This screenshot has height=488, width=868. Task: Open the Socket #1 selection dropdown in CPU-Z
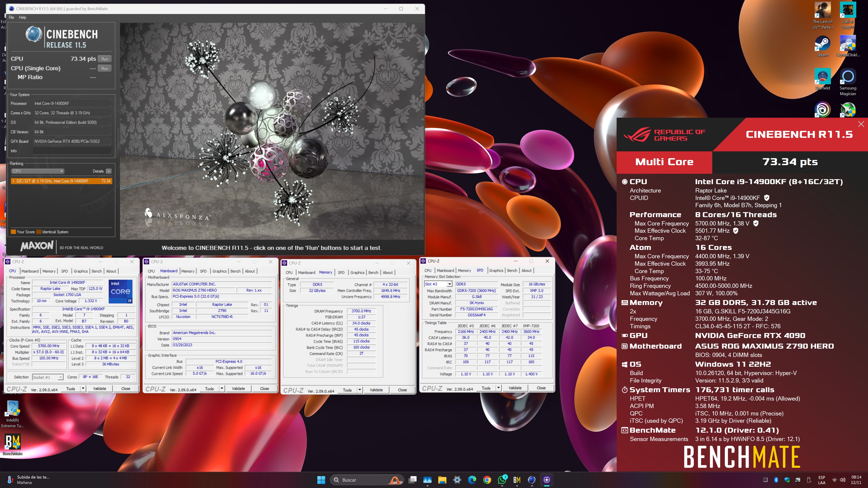click(x=47, y=377)
